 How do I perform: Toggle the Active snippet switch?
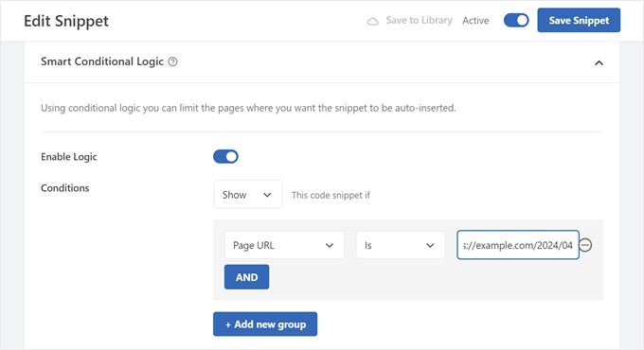[x=516, y=20]
